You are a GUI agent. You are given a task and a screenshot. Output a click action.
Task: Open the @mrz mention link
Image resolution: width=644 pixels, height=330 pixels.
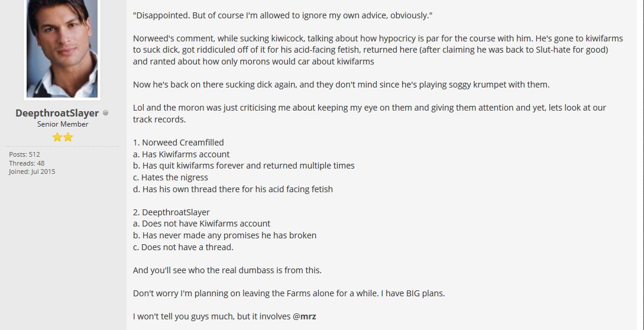point(305,316)
